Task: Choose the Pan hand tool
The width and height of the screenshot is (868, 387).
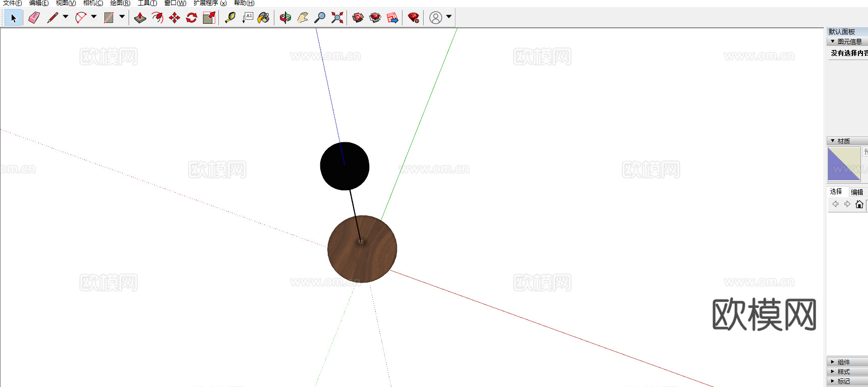Action: click(303, 18)
